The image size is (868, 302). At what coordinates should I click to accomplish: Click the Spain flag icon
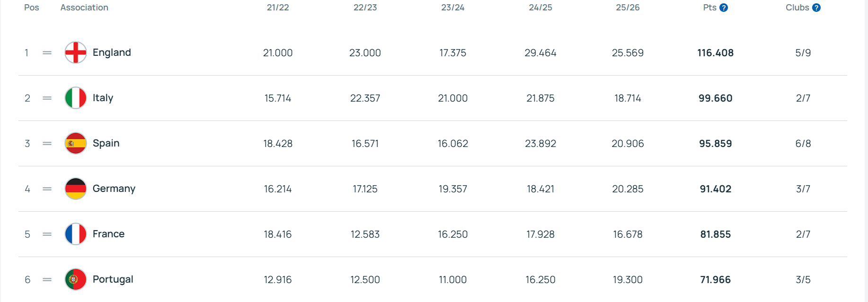[x=76, y=143]
